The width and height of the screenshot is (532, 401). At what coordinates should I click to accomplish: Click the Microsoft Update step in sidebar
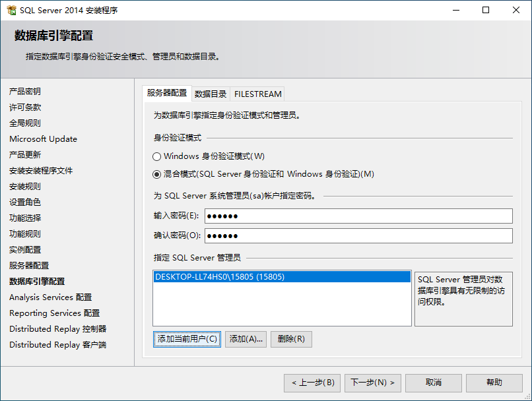pyautogui.click(x=43, y=139)
